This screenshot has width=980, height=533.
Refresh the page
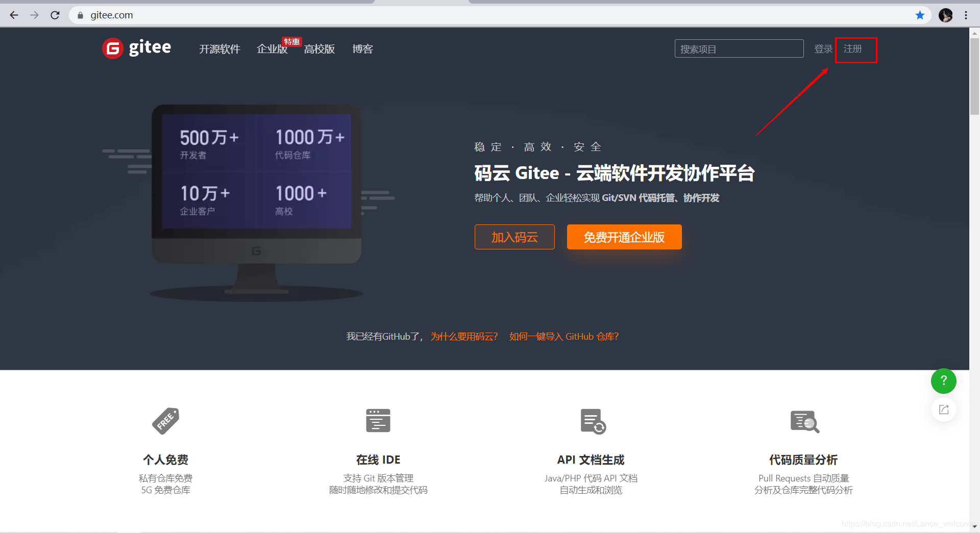(x=55, y=15)
